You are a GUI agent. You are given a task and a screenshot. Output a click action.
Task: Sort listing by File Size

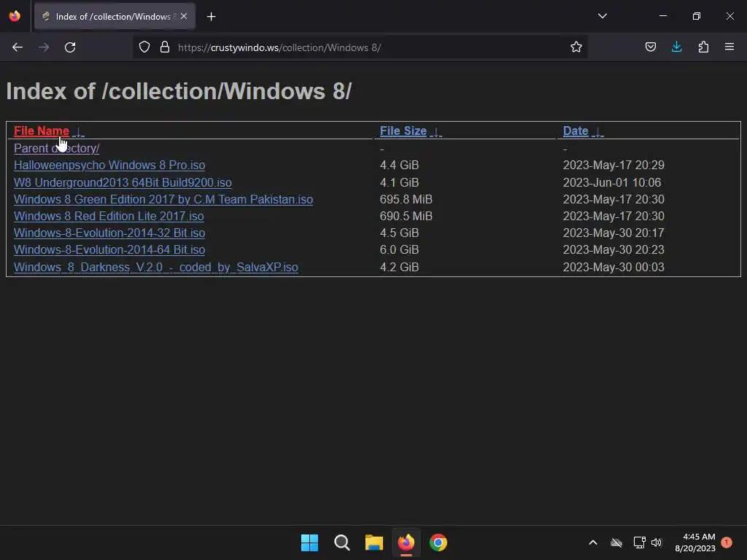(x=403, y=131)
